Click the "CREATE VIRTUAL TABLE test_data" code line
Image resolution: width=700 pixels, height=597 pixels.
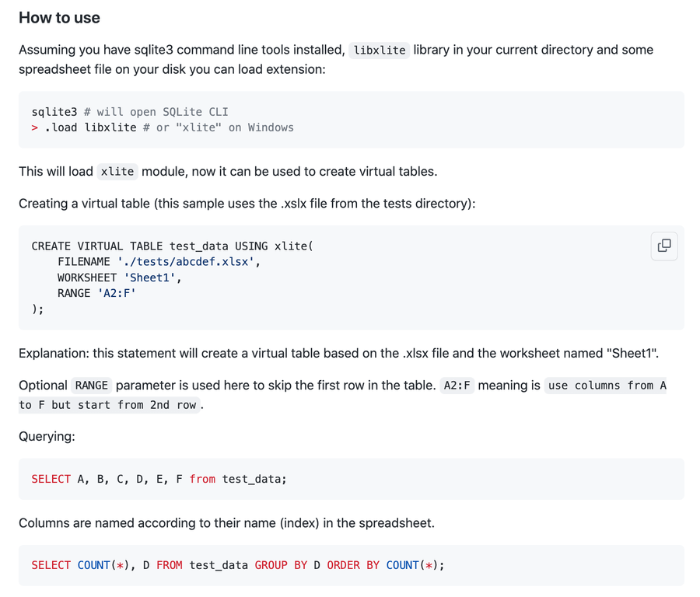pyautogui.click(x=173, y=246)
